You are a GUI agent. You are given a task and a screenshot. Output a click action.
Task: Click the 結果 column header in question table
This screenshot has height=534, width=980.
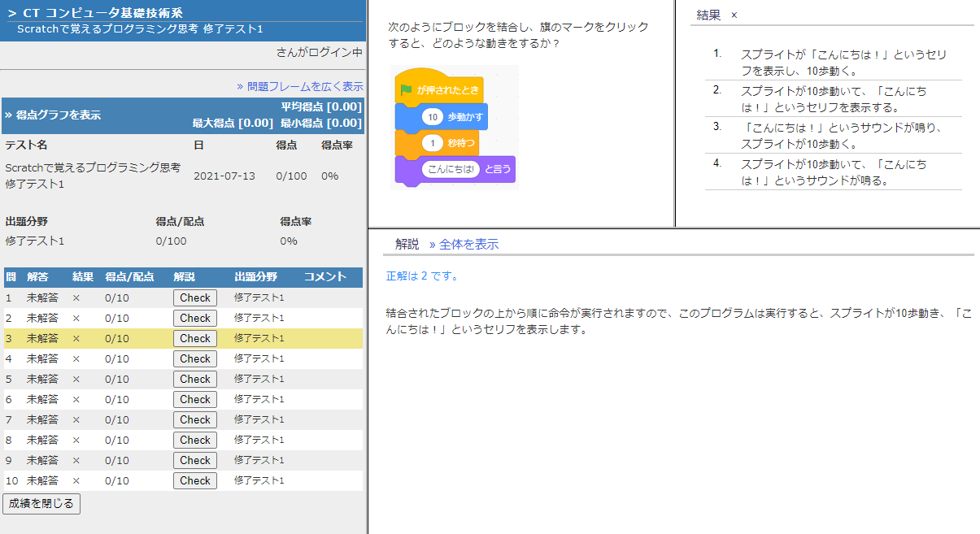83,277
